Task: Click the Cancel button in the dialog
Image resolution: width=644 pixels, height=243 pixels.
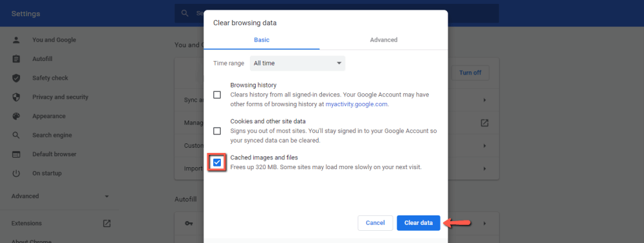Action: pos(375,223)
